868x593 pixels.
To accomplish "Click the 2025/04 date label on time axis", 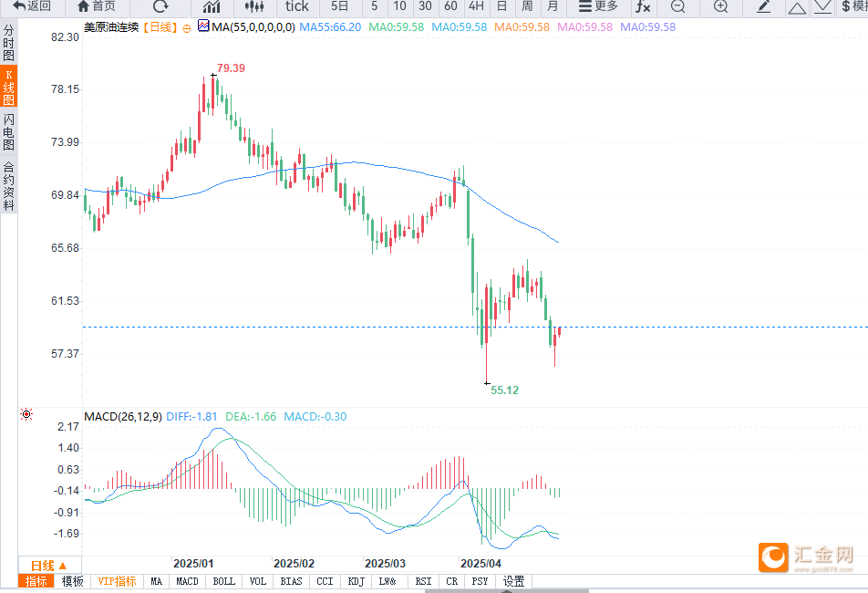I will tap(480, 563).
